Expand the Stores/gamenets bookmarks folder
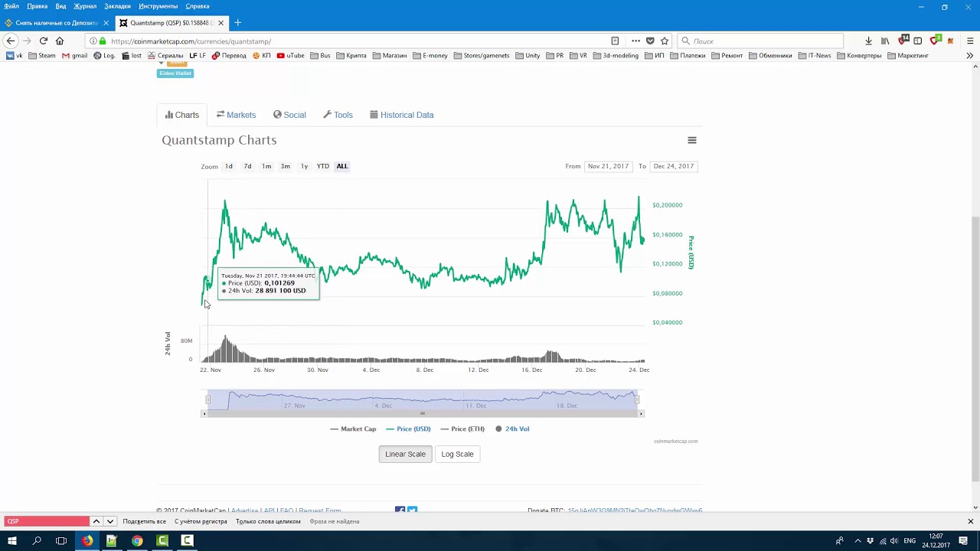The width and height of the screenshot is (980, 551). [x=481, y=55]
